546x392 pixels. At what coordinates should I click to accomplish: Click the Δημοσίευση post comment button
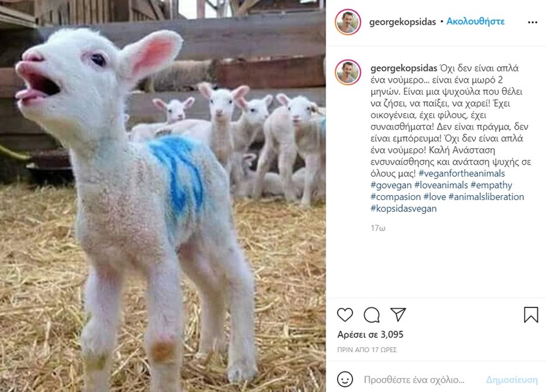(x=511, y=379)
